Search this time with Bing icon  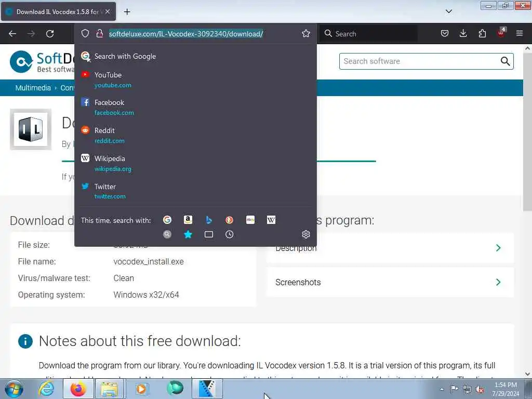(209, 220)
